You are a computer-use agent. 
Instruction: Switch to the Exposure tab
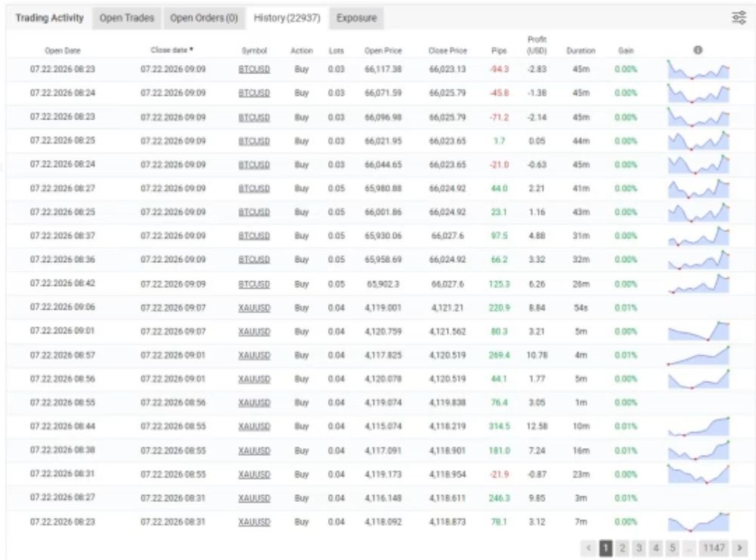pos(356,18)
